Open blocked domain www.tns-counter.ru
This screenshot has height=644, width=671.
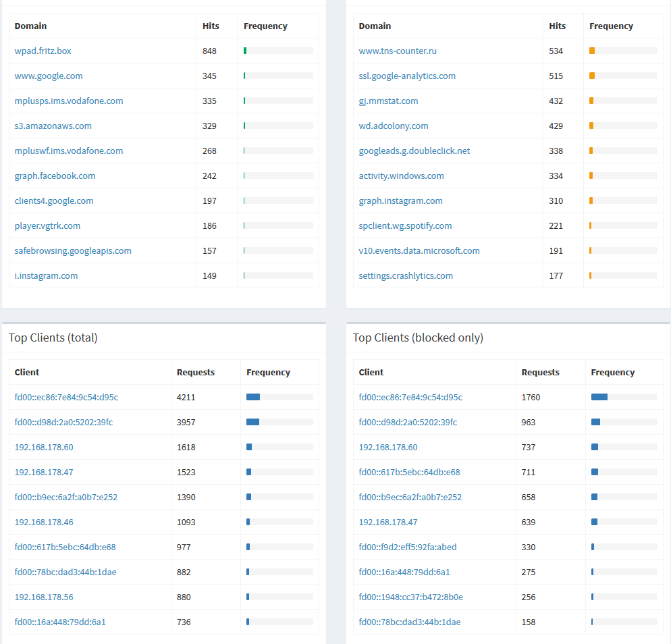pyautogui.click(x=398, y=51)
